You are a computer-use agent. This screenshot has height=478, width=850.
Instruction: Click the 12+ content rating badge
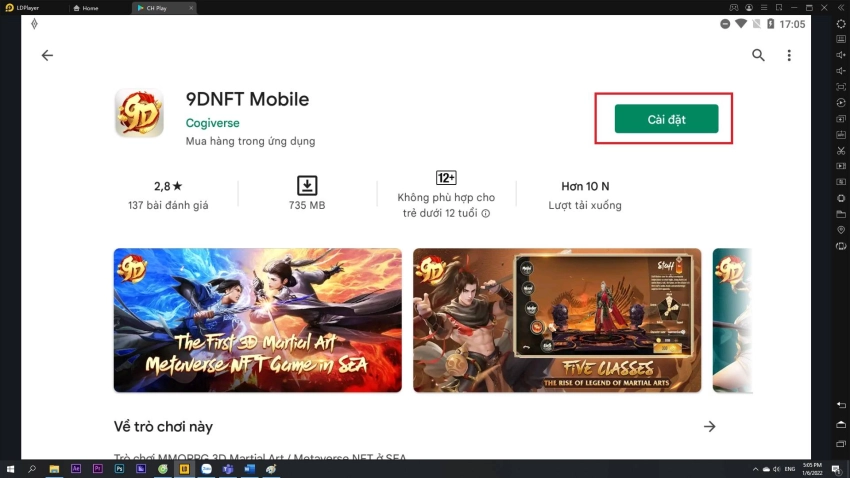[x=446, y=178]
